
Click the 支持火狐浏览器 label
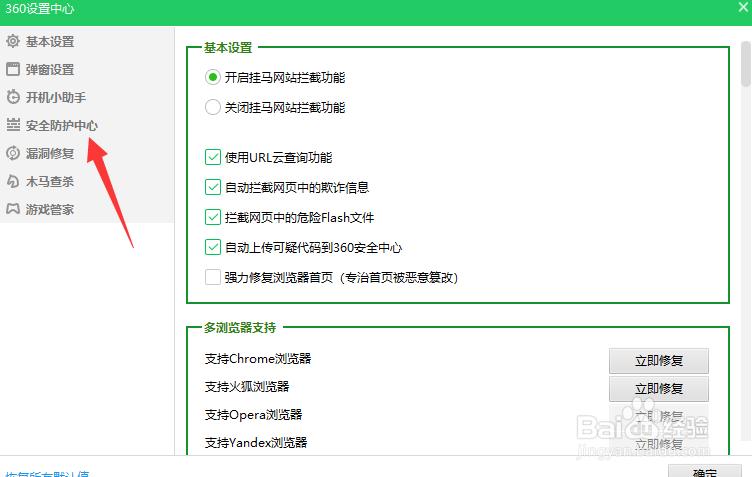247,386
